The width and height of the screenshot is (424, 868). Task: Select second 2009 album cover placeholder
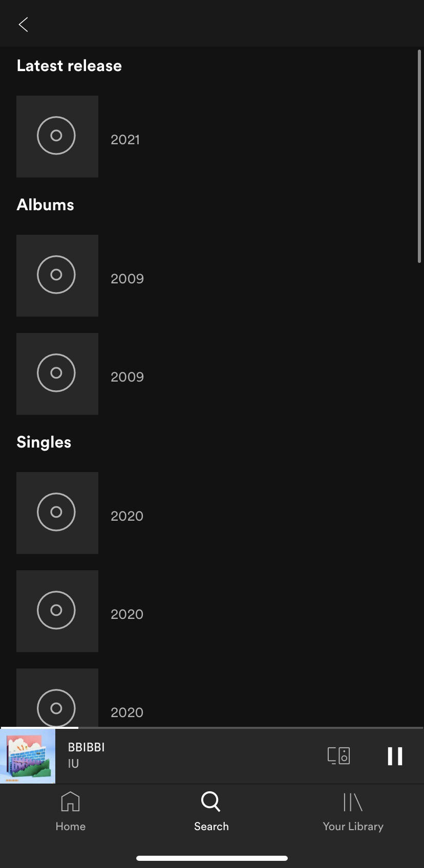[x=57, y=374]
